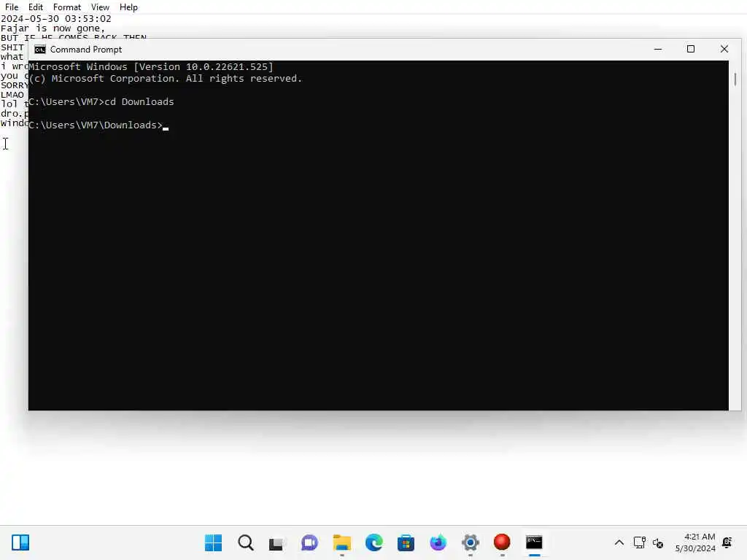Open the Notepad Help menu
This screenshot has width=747, height=560.
(x=128, y=7)
